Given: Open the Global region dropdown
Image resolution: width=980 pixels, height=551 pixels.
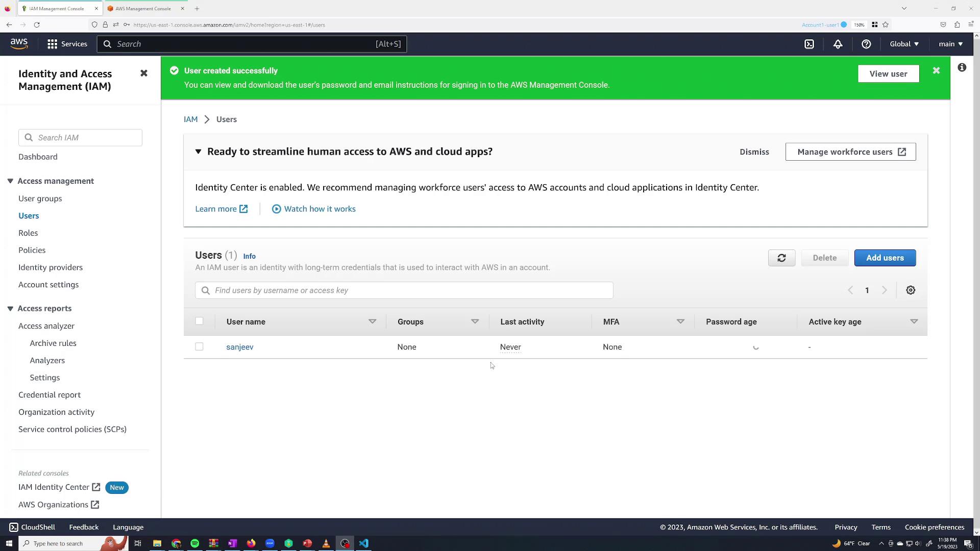Looking at the screenshot, I should 904,44.
